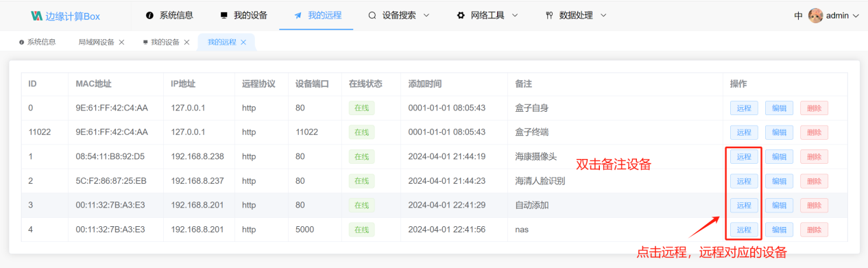Click 删除 for 盒子自身 row

coord(814,108)
